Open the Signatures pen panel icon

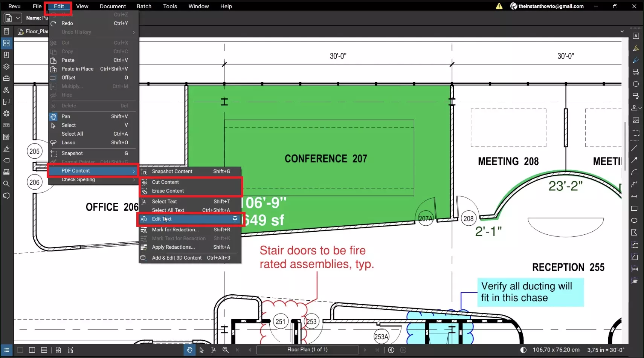click(6, 149)
